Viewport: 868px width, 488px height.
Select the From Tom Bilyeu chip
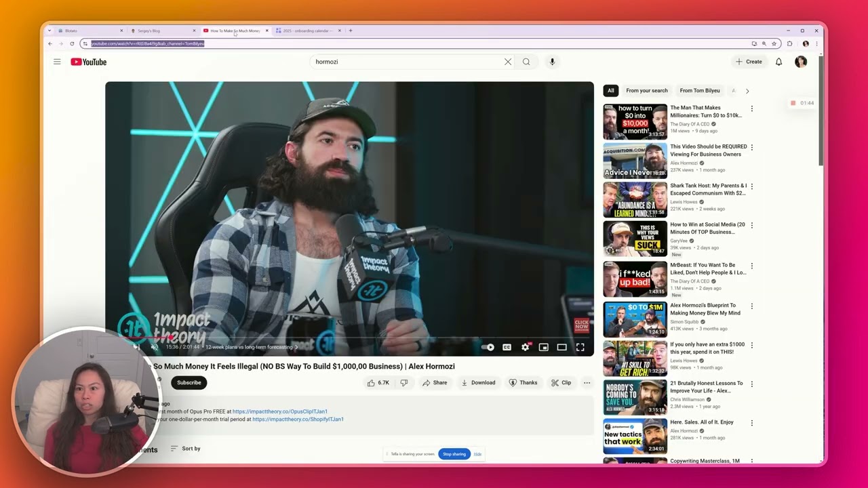[x=700, y=91]
